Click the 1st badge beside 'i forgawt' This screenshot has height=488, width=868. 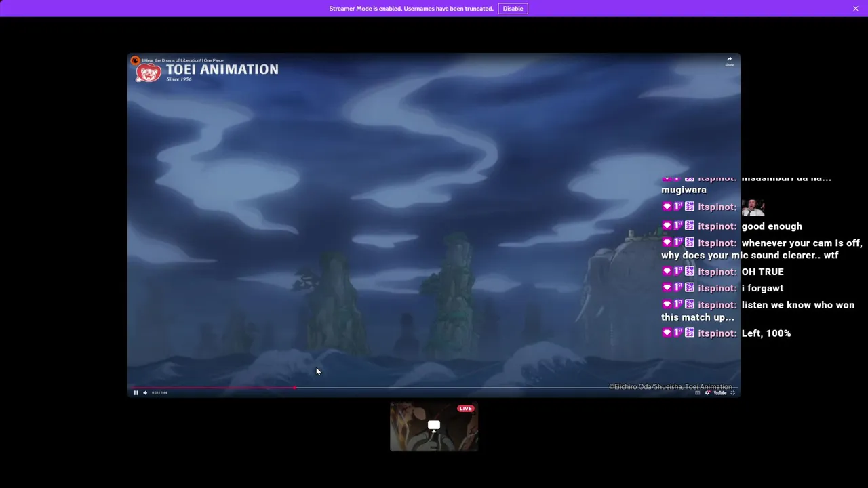[678, 287]
